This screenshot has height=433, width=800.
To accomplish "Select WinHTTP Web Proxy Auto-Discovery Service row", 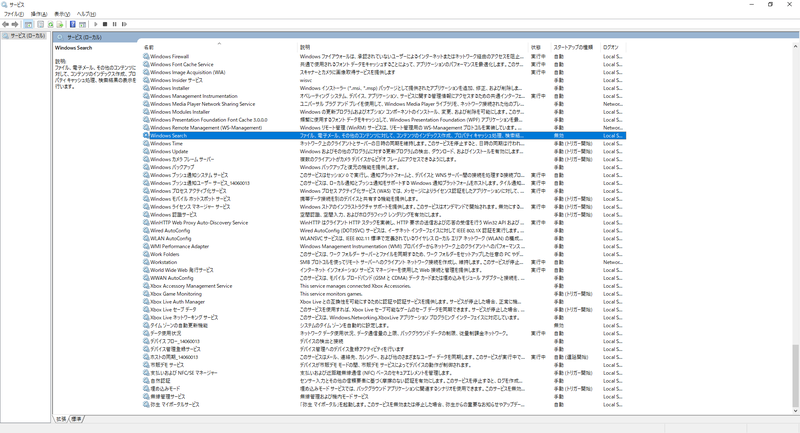I will (384, 222).
